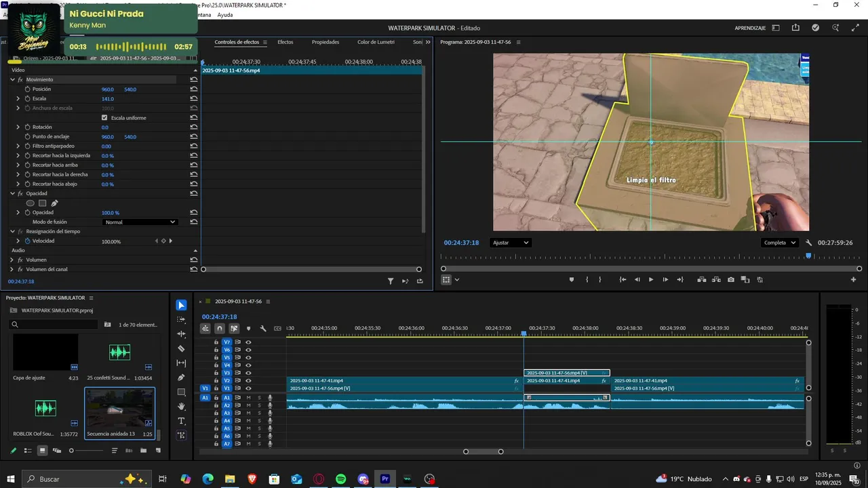Click the Lift button in Program monitor

[702, 280]
